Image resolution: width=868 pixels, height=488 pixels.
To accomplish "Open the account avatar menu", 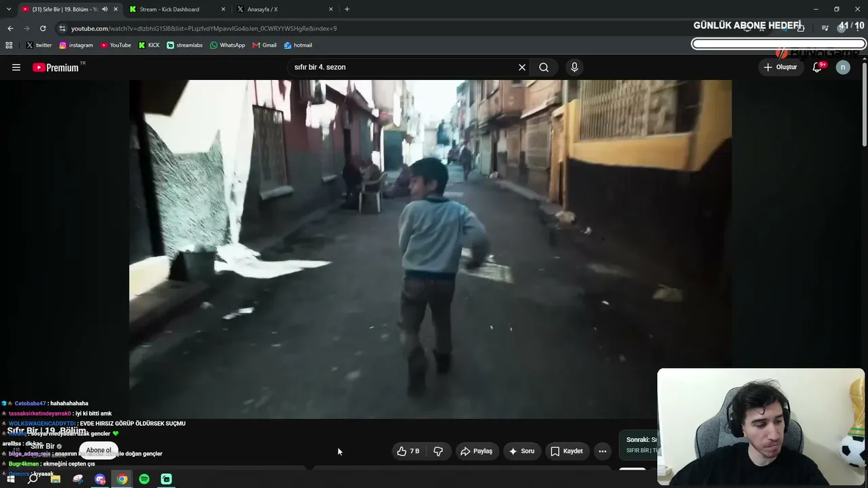I will (843, 67).
